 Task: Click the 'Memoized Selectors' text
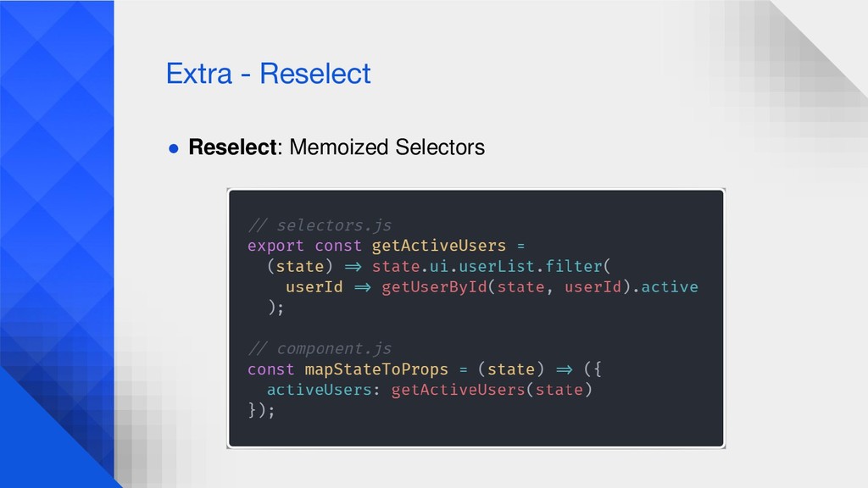387,147
